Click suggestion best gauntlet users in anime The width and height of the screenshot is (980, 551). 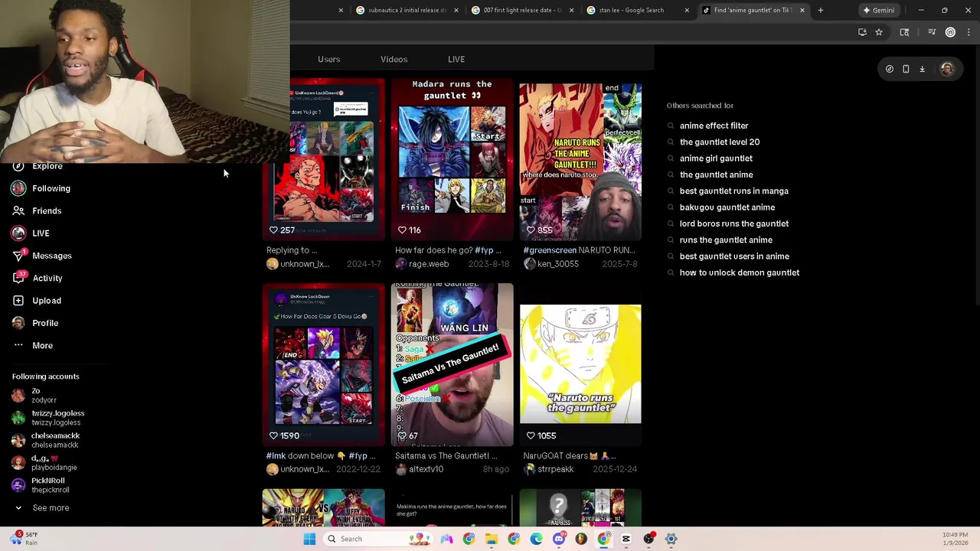click(x=734, y=256)
